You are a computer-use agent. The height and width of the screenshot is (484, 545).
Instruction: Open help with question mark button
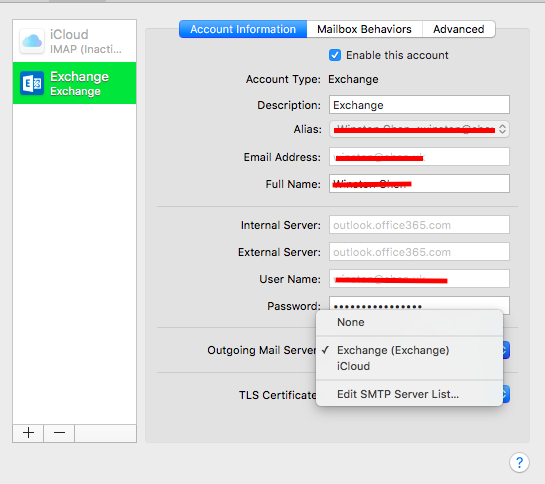519,462
